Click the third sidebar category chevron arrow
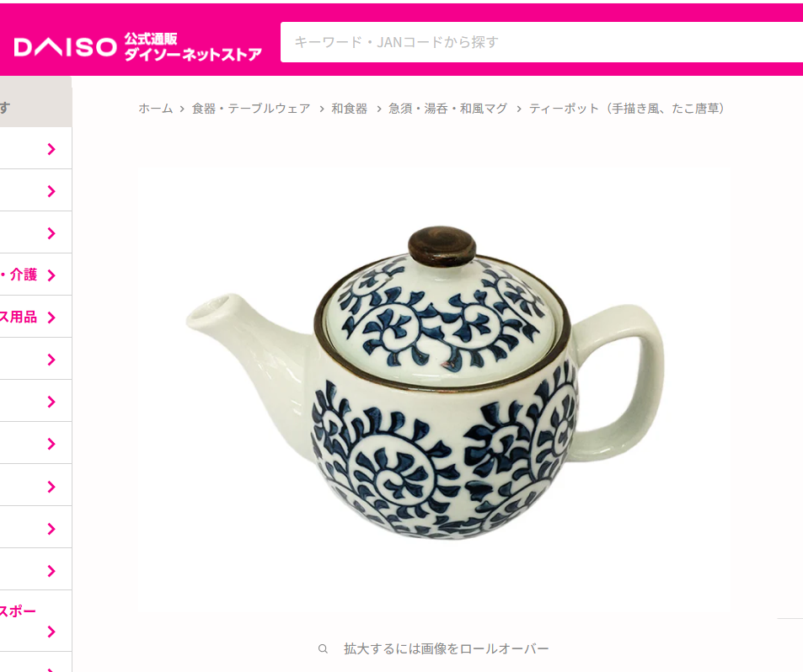 tap(51, 233)
